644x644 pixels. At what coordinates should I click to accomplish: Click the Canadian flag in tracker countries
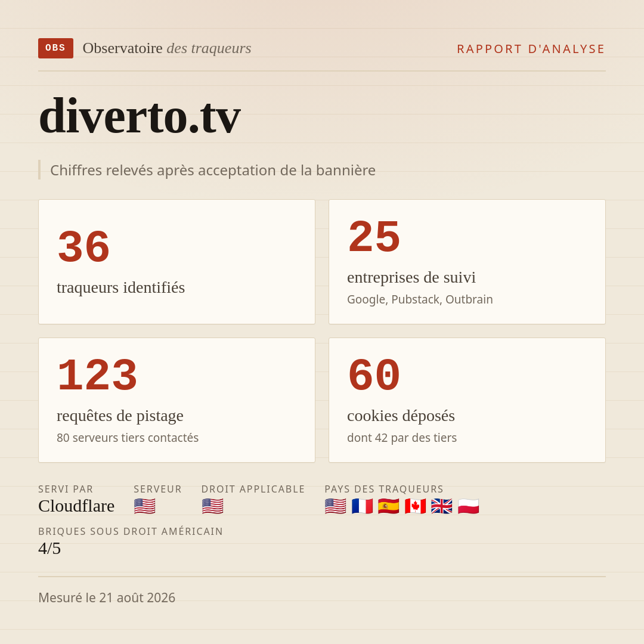[x=415, y=506]
